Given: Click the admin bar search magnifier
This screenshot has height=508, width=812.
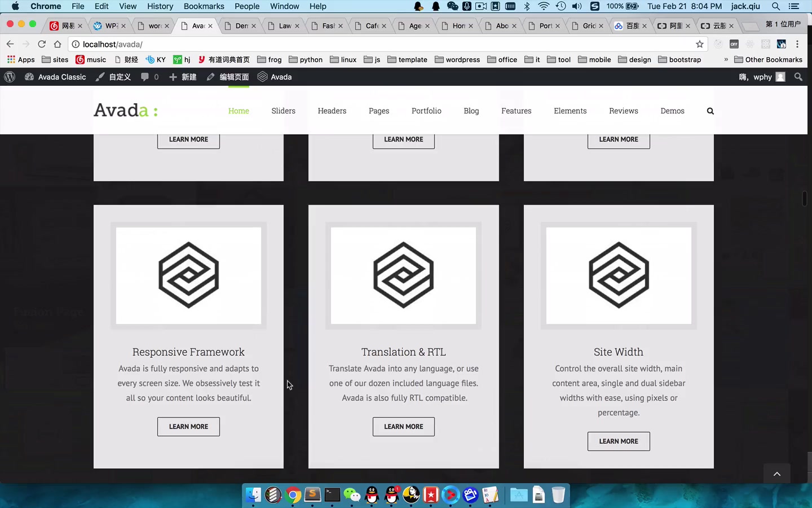Looking at the screenshot, I should [798, 77].
